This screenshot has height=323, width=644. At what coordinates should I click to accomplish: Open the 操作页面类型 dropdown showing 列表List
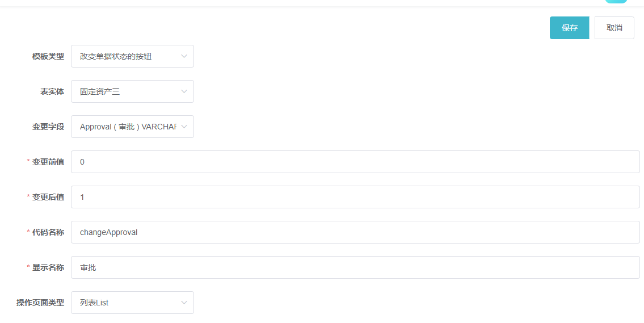click(x=132, y=303)
